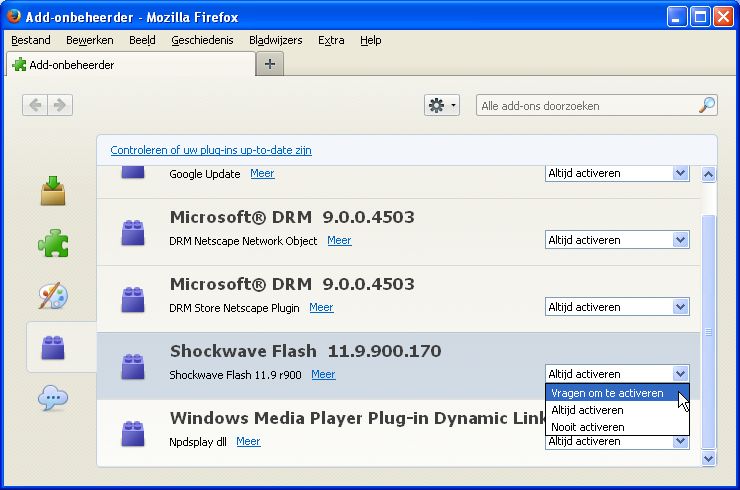Click the search magnifying glass icon
Screen dimensions: 740x490
[706, 105]
